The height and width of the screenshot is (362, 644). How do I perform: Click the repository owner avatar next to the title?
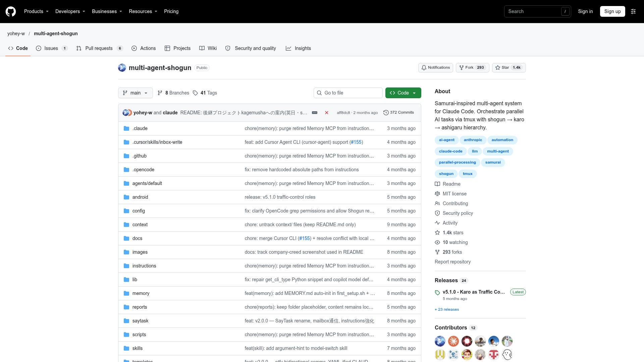tap(122, 68)
